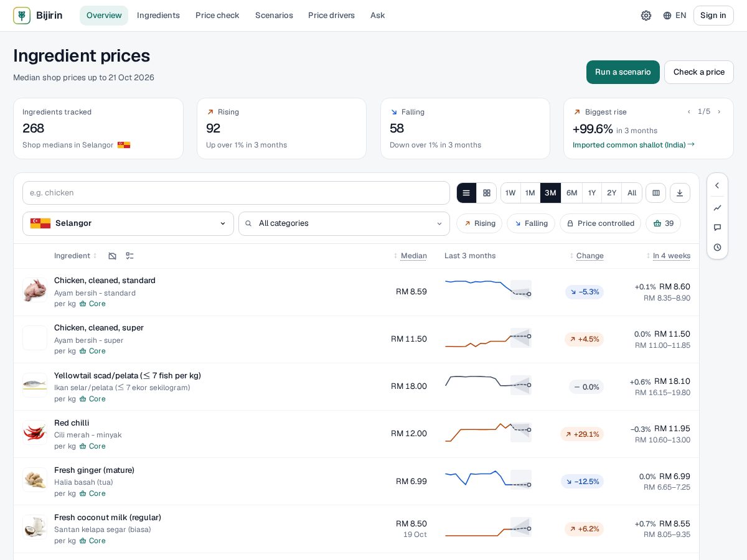
Task: Open the history clock icon in side panel
Action: pyautogui.click(x=717, y=248)
